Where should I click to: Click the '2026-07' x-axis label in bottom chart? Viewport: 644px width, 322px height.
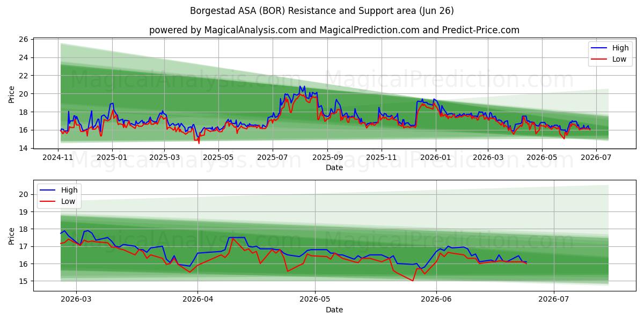[x=553, y=301]
